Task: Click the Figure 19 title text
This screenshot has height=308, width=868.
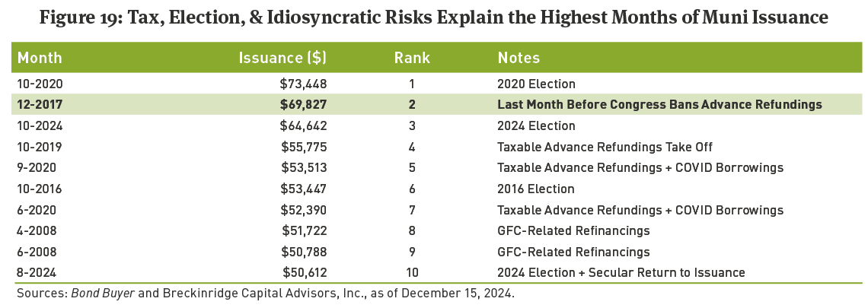Action: click(x=433, y=18)
